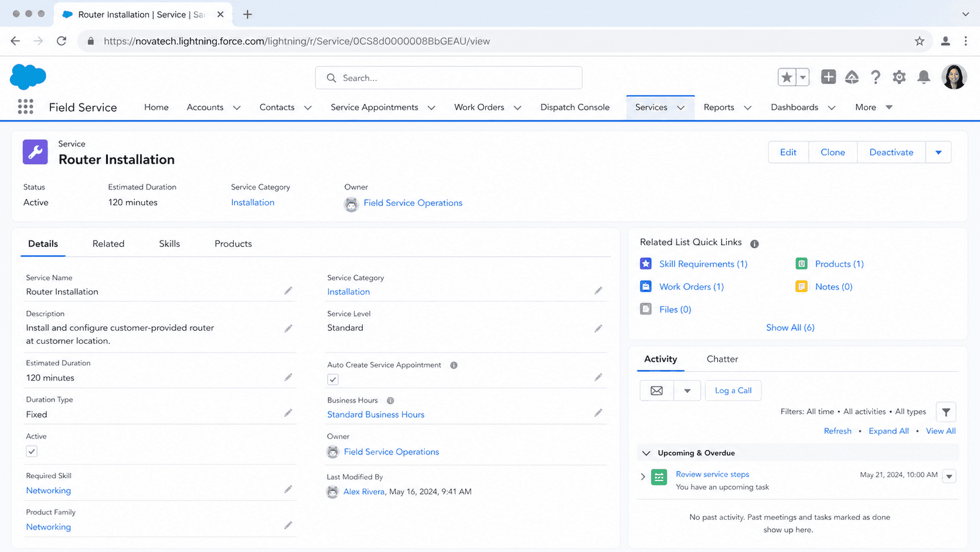Edit the Service Category pencil icon
980x552 pixels.
[598, 291]
